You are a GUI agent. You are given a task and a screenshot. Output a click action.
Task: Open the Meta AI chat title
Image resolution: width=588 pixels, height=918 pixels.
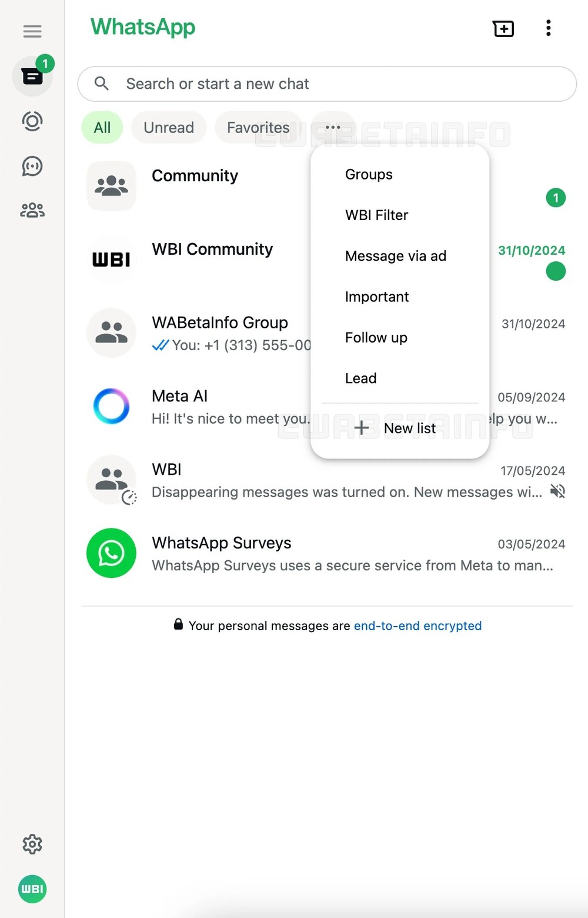(x=179, y=396)
